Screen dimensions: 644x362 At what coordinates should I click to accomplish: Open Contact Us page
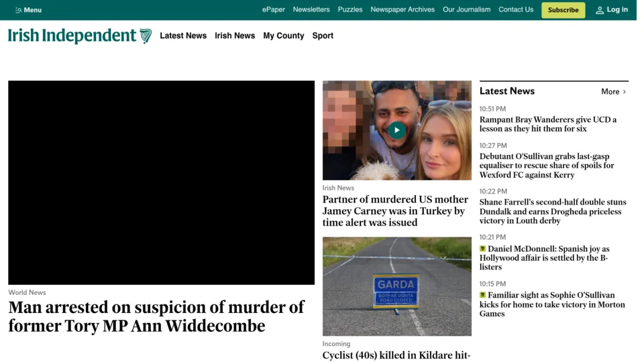516,9
